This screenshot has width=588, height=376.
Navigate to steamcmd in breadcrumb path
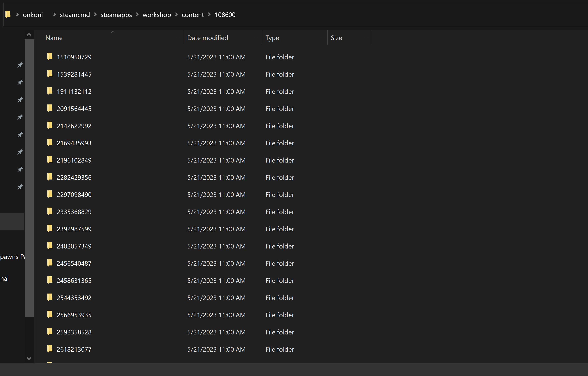tap(75, 15)
